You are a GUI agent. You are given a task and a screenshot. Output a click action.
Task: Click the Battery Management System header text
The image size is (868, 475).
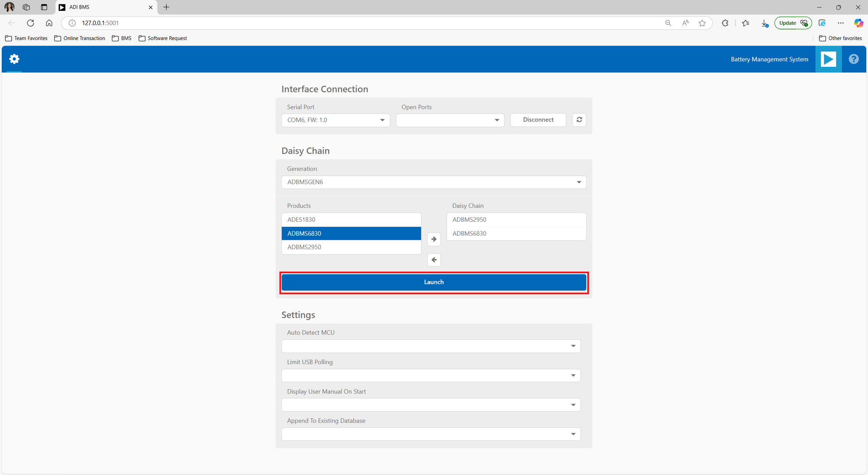pos(769,59)
